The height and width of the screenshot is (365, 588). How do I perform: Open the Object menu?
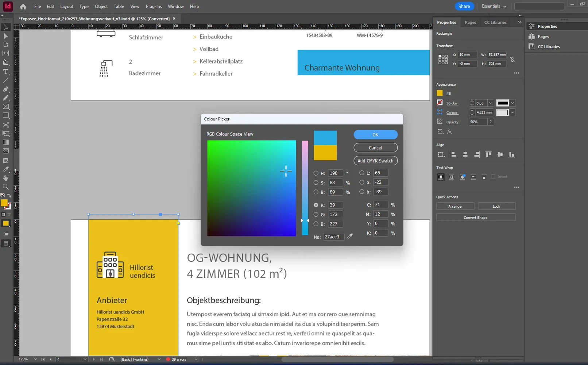click(x=101, y=7)
